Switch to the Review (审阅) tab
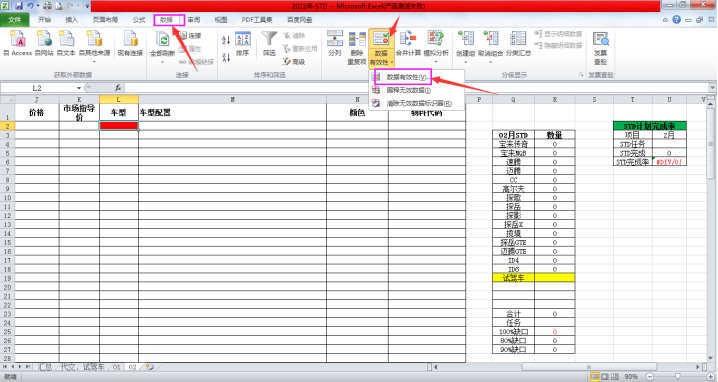Image resolution: width=718 pixels, height=382 pixels. 194,20
